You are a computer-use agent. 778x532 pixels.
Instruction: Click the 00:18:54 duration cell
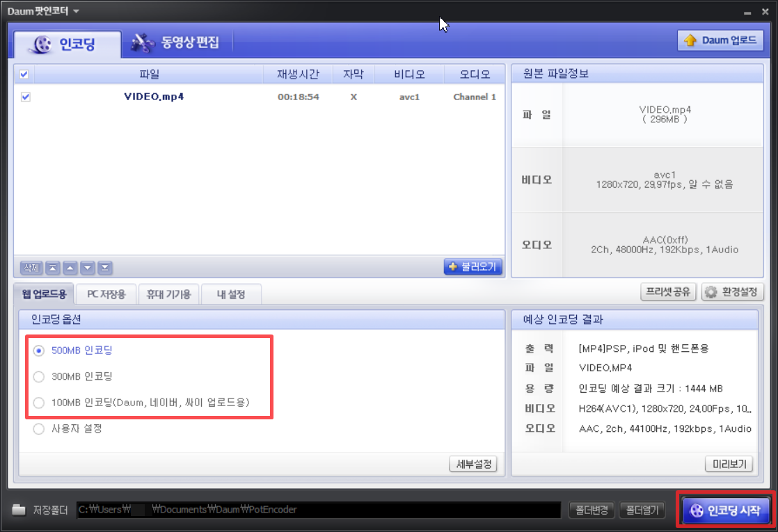coord(299,97)
